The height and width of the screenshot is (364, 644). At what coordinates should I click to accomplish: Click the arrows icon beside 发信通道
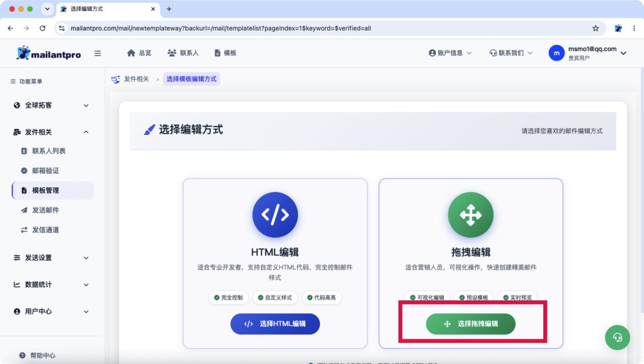click(x=24, y=230)
